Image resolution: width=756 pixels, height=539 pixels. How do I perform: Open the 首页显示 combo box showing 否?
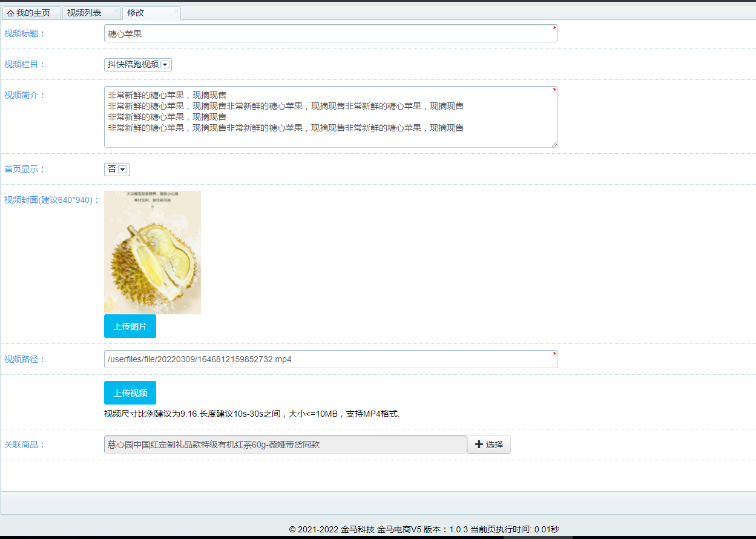(116, 170)
